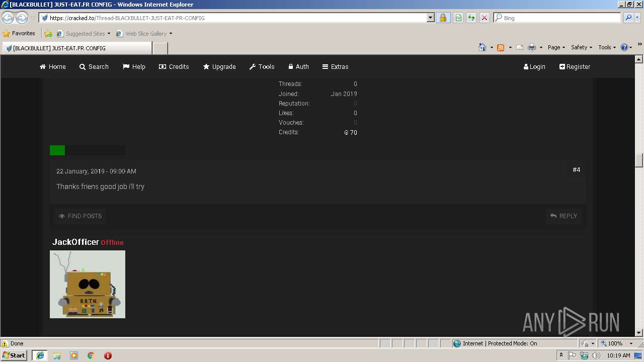The width and height of the screenshot is (644, 362).
Task: Open Windows Media Player in taskbar
Action: click(74, 355)
